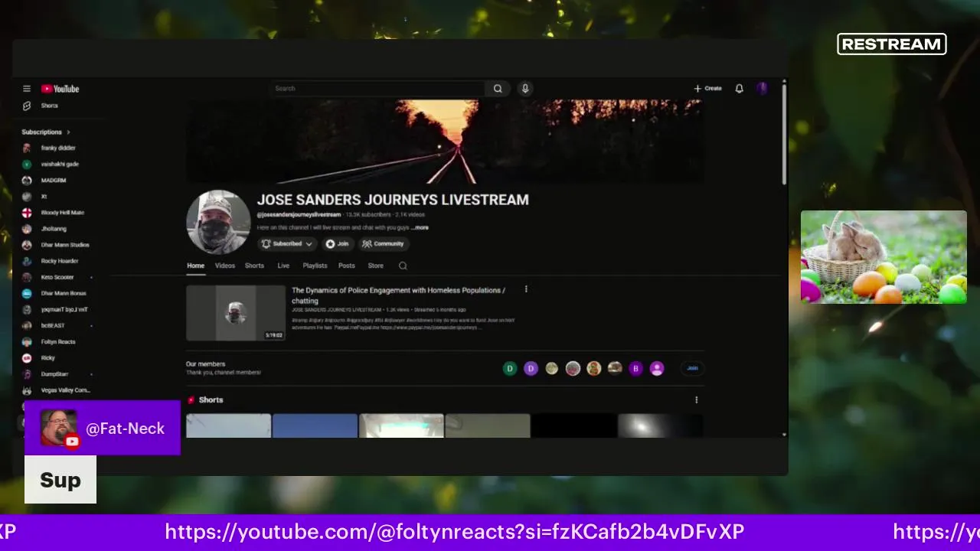Open the first Shorts thumbnail
The image size is (980, 551).
point(228,425)
